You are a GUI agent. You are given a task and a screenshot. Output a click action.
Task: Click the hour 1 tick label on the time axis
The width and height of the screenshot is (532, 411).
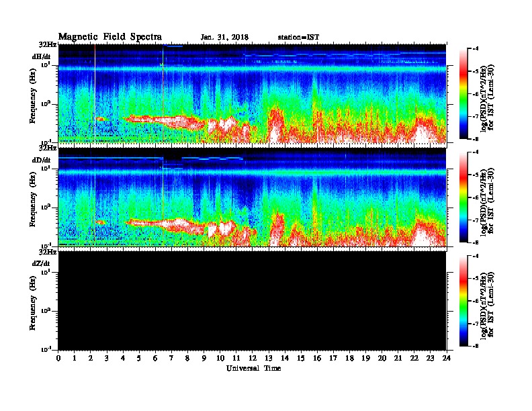pos(75,358)
